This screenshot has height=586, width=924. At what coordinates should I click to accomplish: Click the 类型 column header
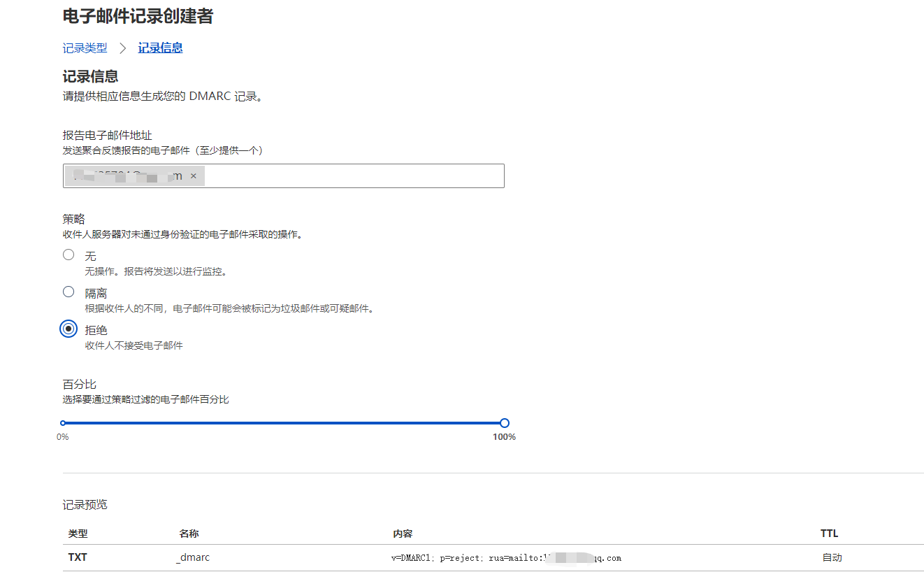[78, 534]
